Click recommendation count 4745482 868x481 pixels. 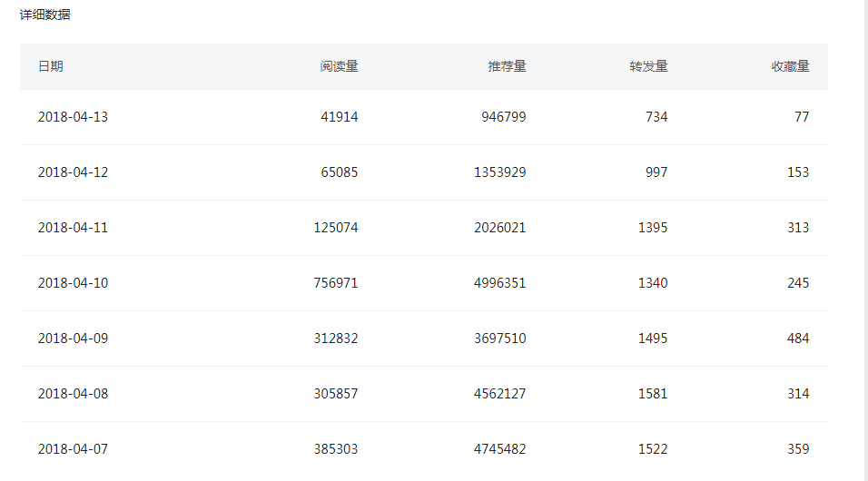(x=500, y=449)
